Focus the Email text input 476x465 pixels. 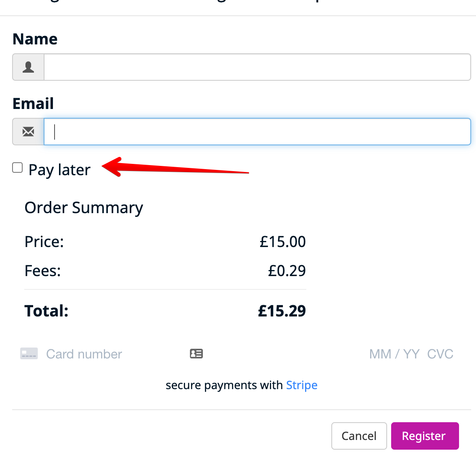pyautogui.click(x=257, y=132)
